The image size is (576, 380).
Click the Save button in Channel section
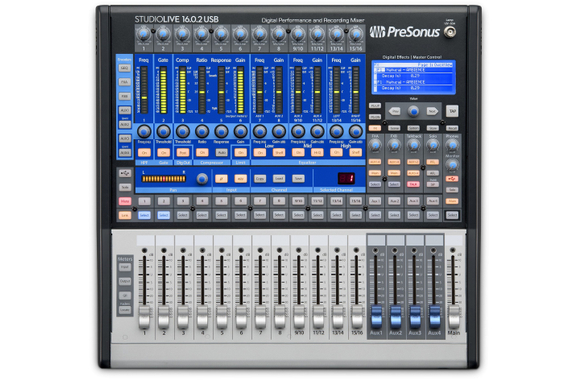(x=298, y=179)
